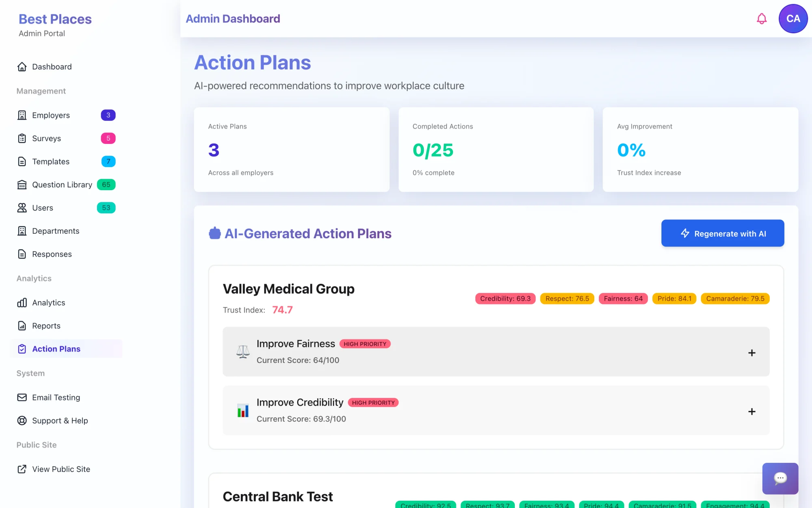This screenshot has width=812, height=508.
Task: Click the Employers count badge 3
Action: click(x=108, y=115)
